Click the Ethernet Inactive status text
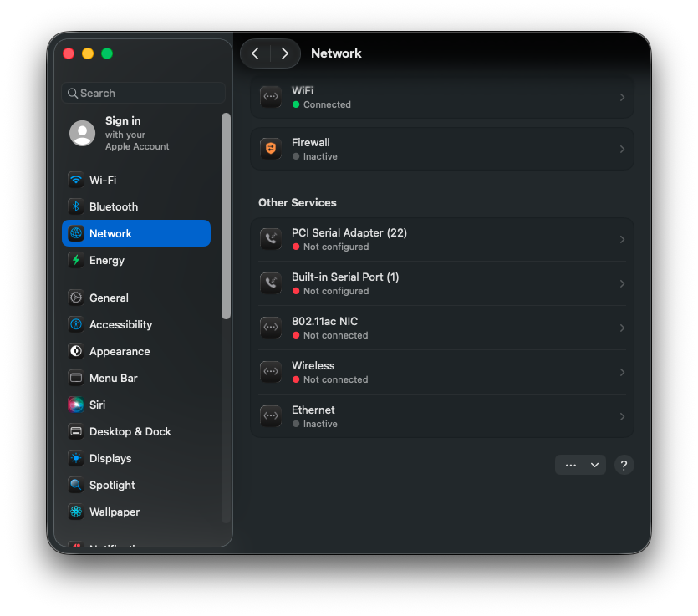Viewport: 698px width, 616px height. click(x=320, y=424)
